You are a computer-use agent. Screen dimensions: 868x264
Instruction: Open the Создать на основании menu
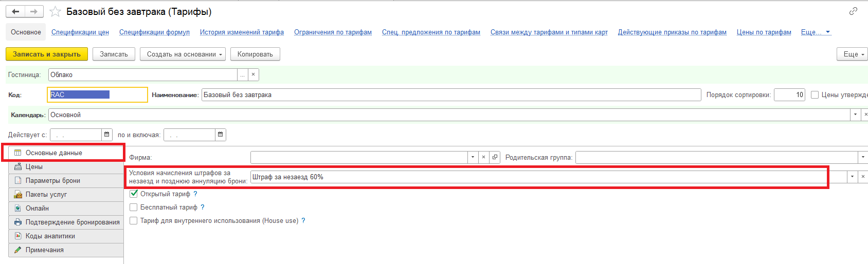pyautogui.click(x=183, y=54)
